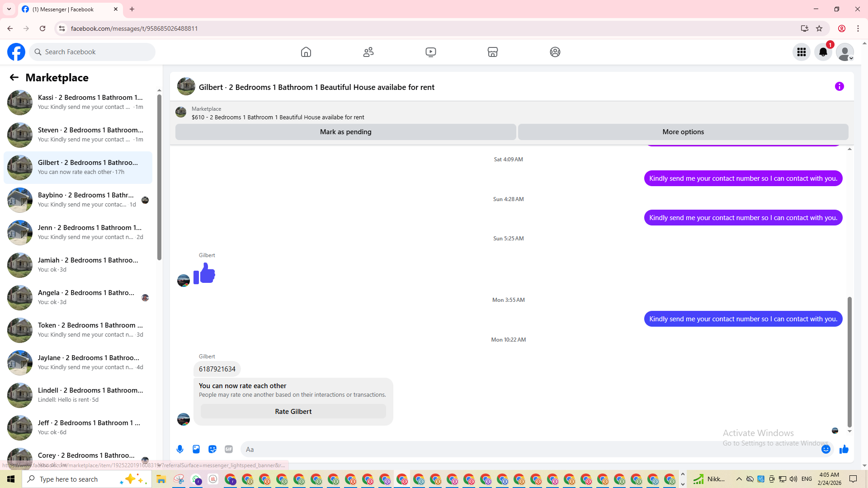868x488 pixels.
Task: Go back from Marketplace chats list
Action: 14,77
